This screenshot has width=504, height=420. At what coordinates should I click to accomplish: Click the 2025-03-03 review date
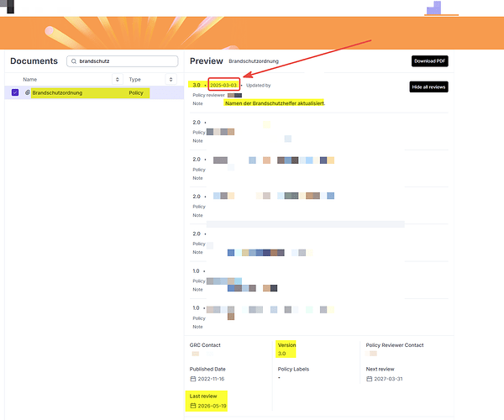click(x=223, y=85)
